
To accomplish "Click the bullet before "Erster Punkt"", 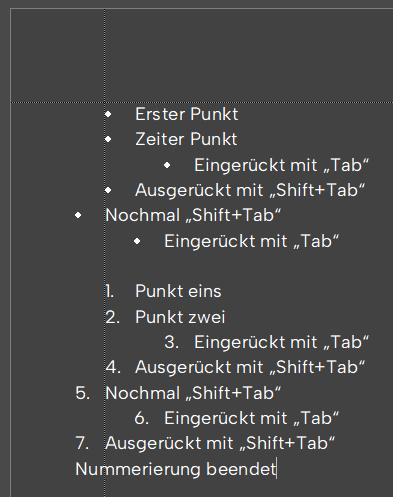I will point(108,114).
